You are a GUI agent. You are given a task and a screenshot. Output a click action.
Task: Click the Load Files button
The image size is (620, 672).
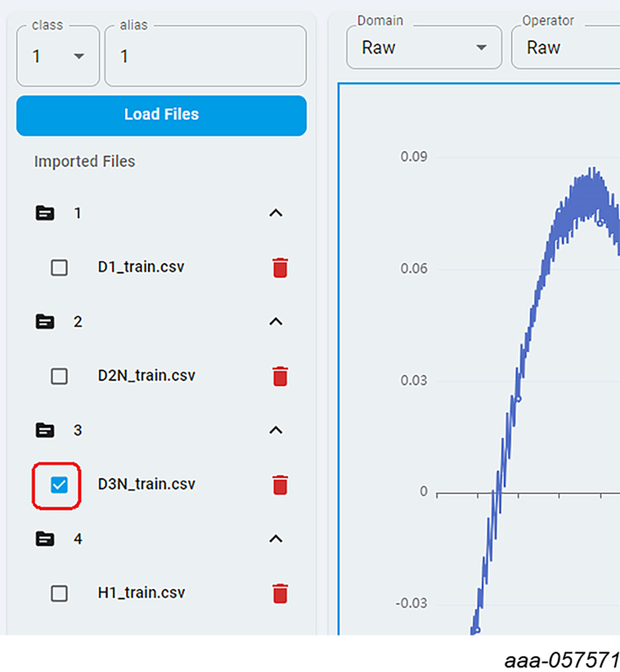[x=162, y=115]
